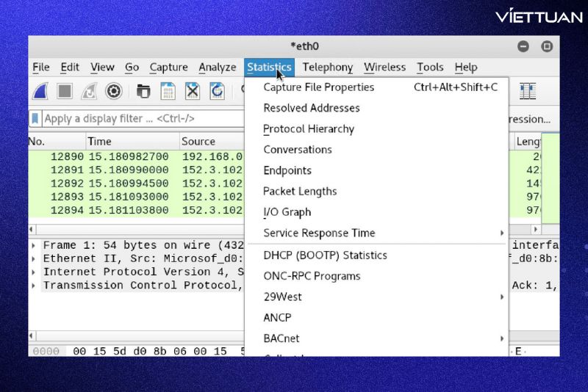Expand the Ethernet II tree item
Viewport: 588px width, 392px height.
click(33, 258)
